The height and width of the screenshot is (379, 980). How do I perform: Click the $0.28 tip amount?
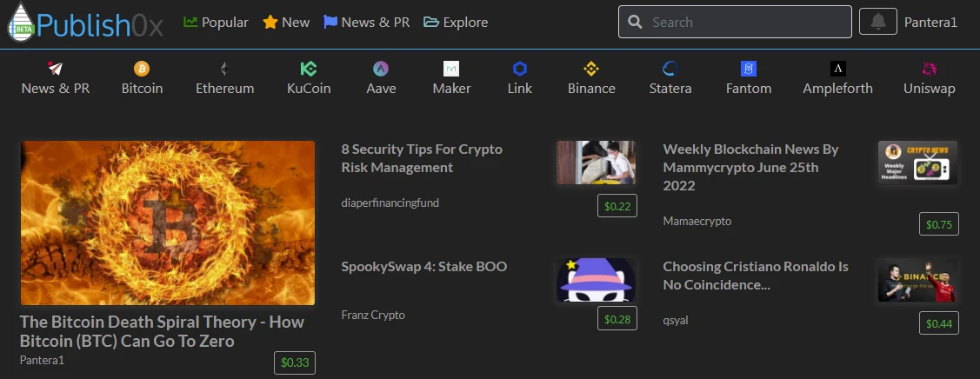pyautogui.click(x=617, y=318)
